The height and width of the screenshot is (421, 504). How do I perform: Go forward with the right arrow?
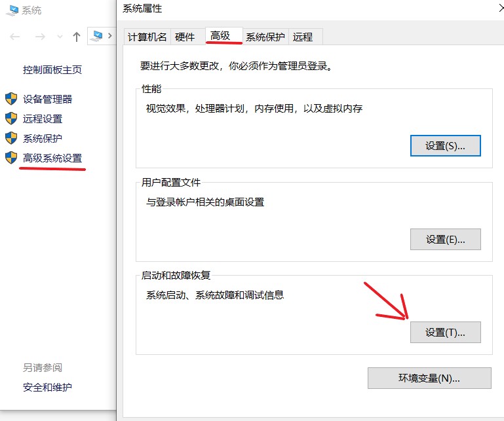point(40,37)
